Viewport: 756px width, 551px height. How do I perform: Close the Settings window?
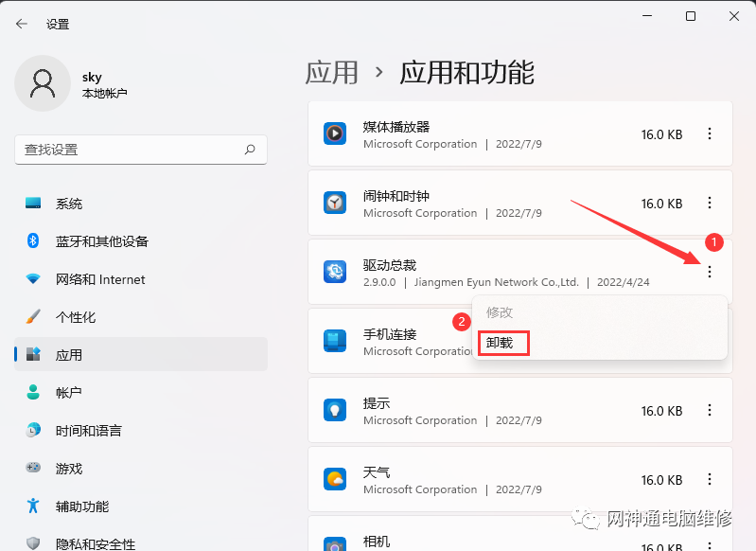(734, 16)
